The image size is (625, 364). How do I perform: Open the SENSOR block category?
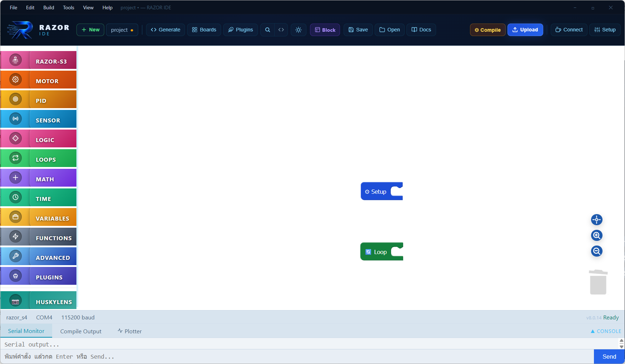[x=39, y=119]
